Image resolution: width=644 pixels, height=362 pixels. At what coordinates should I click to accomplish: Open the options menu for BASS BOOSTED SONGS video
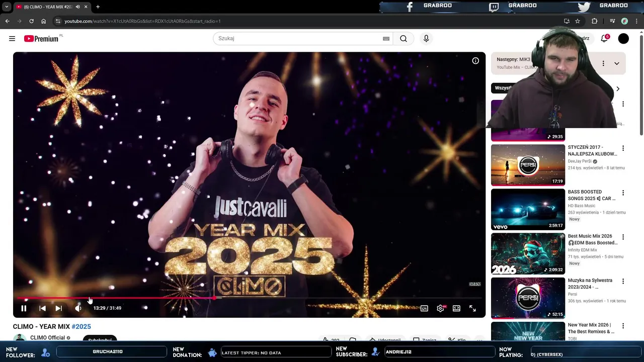pos(623,193)
